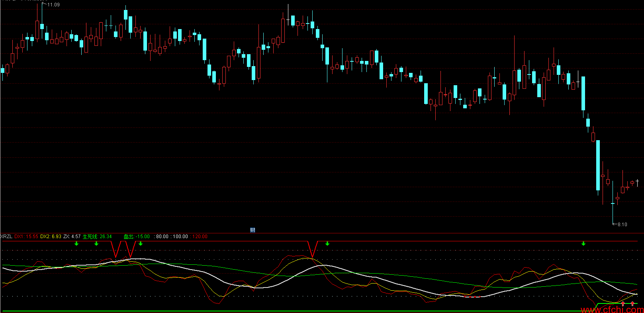
Task: Click the 盘出: -15.00 value label
Action: (x=137, y=237)
